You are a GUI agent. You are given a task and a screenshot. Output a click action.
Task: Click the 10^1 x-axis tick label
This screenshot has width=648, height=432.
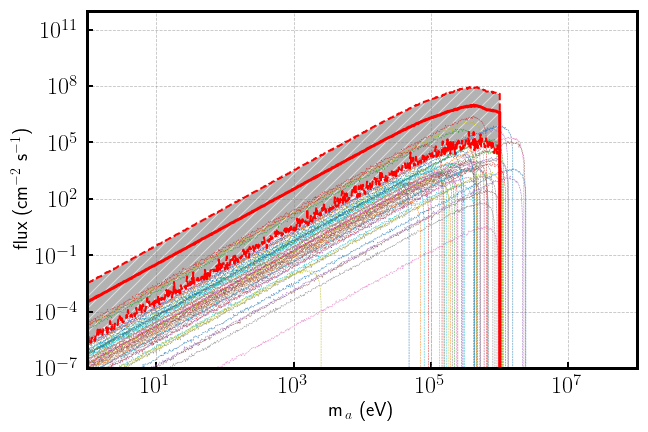(155, 387)
